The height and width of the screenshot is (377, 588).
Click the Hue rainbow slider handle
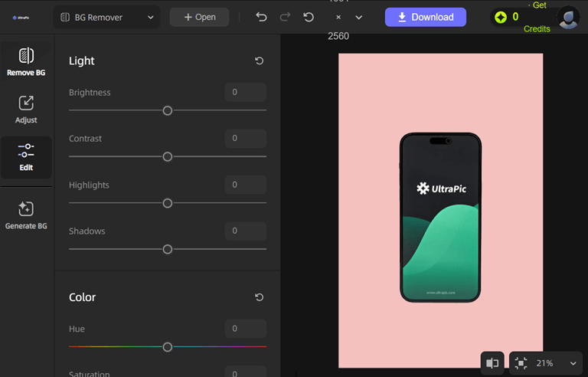167,347
